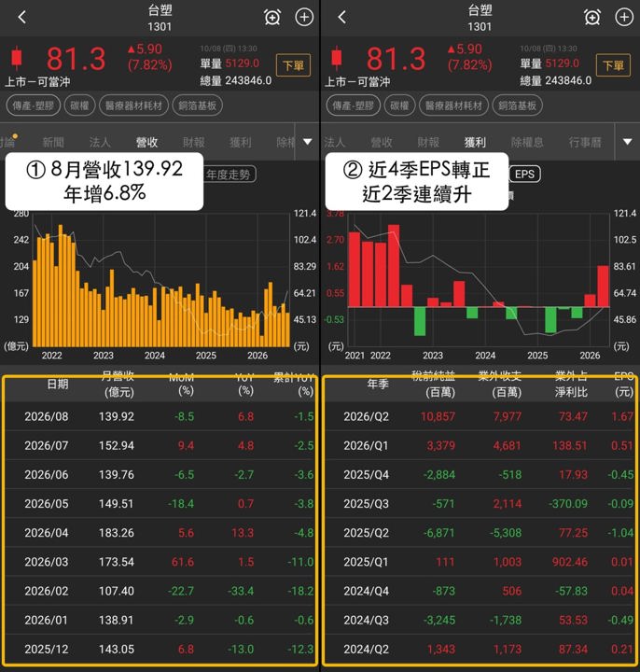Open 獲利 tab in right panel
Viewport: 640px width, 672px height.
pos(475,142)
